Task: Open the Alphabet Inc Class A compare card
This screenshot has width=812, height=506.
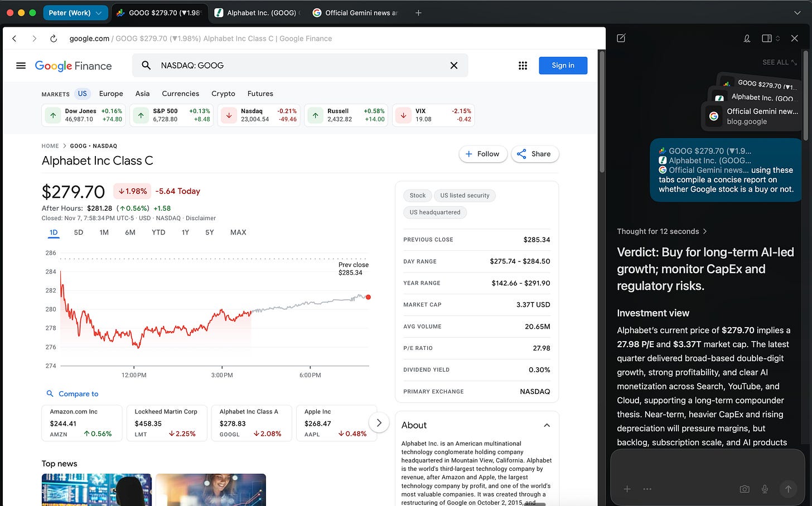Action: pyautogui.click(x=252, y=423)
